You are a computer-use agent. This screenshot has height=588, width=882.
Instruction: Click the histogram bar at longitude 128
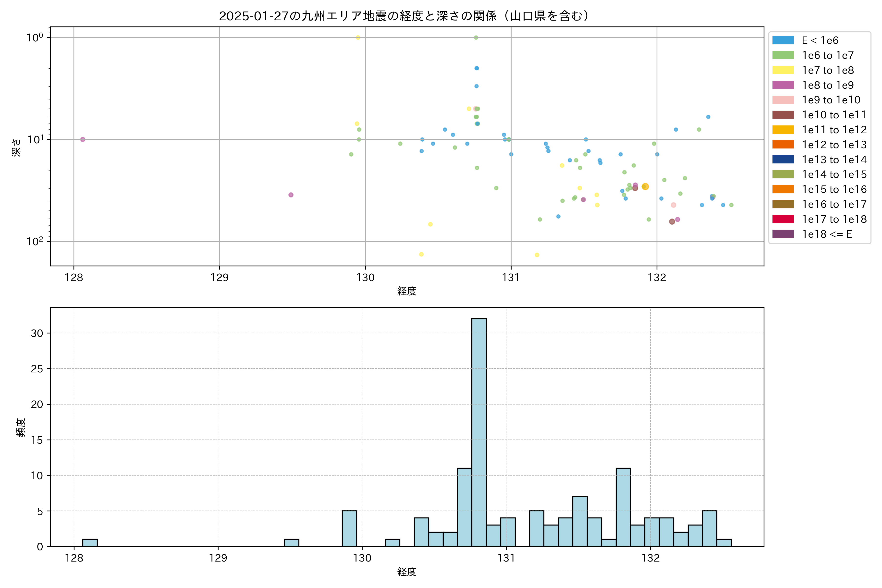(90, 543)
